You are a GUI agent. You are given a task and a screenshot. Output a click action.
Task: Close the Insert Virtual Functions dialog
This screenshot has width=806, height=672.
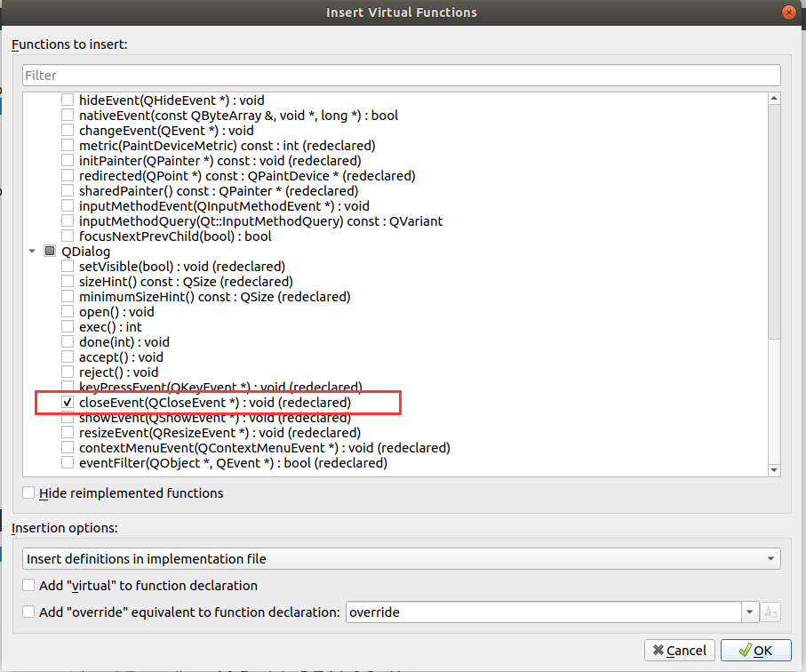(x=788, y=12)
